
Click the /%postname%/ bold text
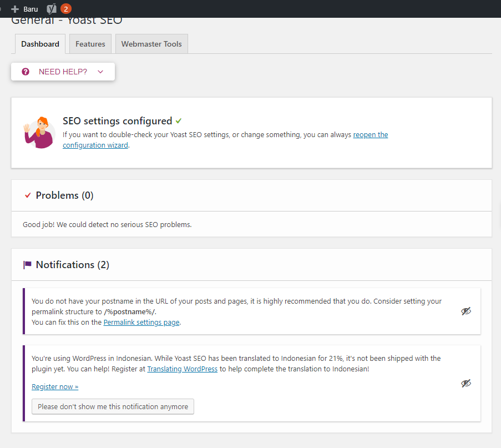tap(129, 312)
